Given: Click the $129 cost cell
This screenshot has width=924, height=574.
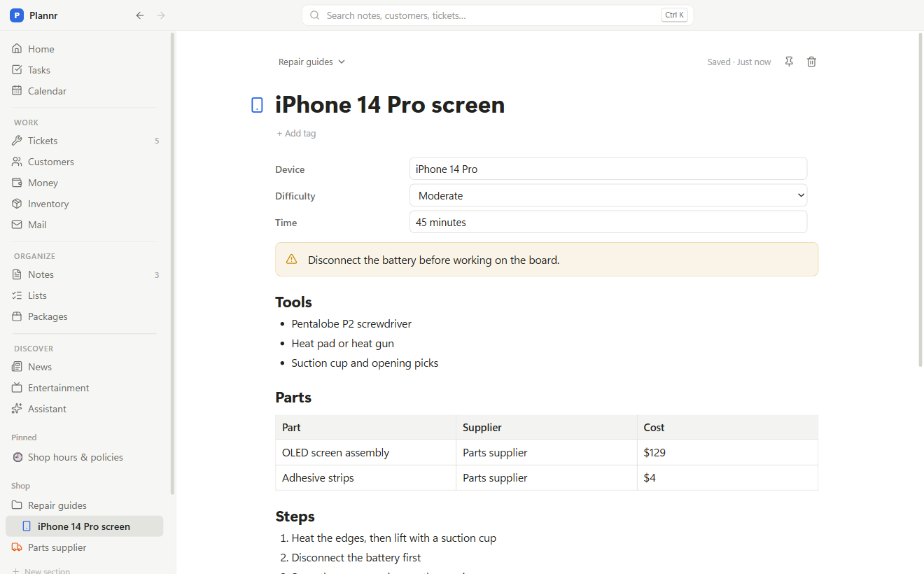Looking at the screenshot, I should 727,452.
